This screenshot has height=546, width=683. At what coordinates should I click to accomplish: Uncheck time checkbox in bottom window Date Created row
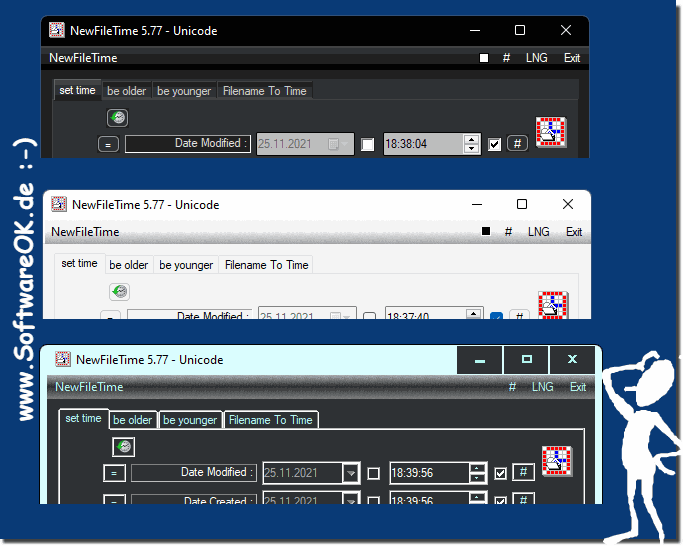[500, 501]
